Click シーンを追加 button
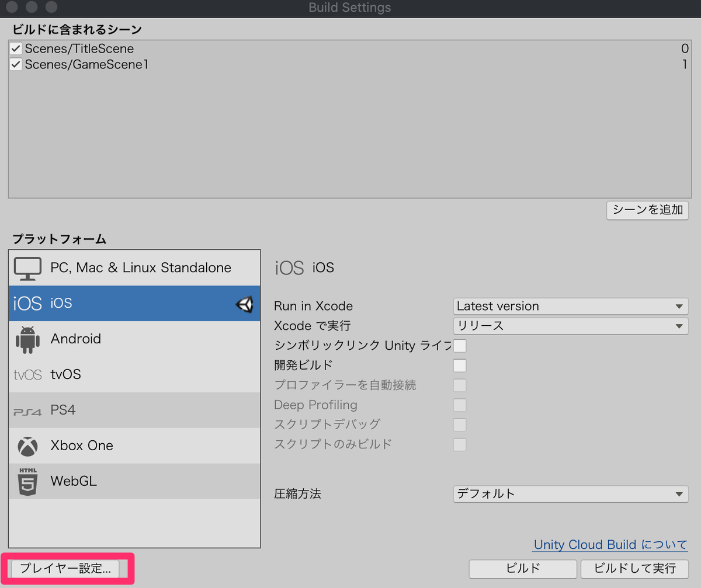 (648, 210)
